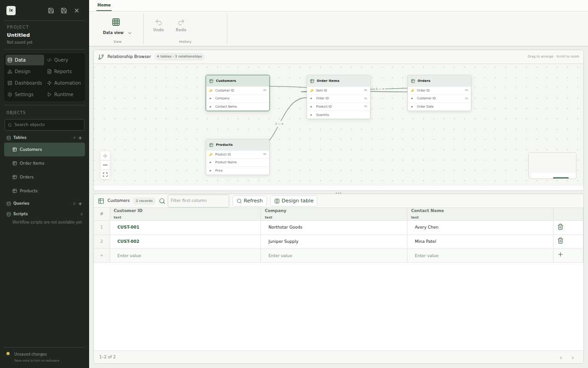Click the Order Items node header in diagram
588x368 pixels.
pyautogui.click(x=339, y=81)
